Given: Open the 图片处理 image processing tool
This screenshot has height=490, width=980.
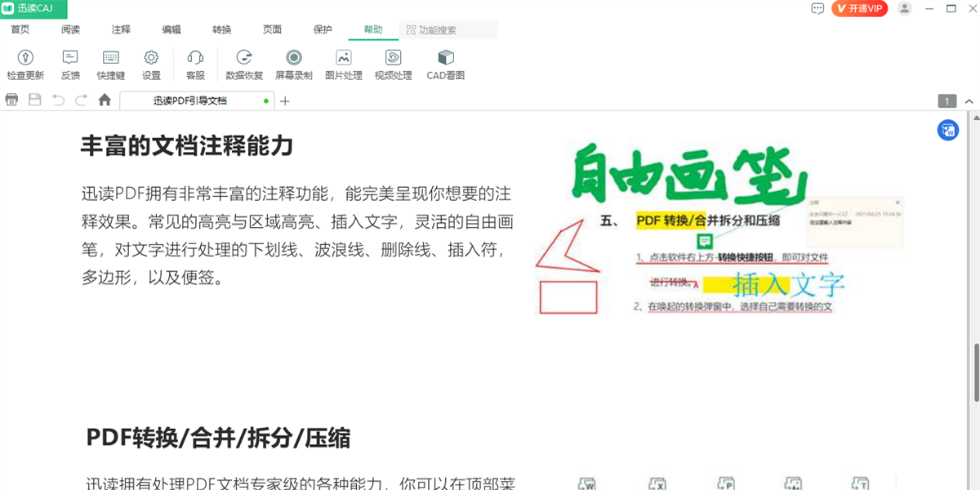Looking at the screenshot, I should click(x=344, y=65).
